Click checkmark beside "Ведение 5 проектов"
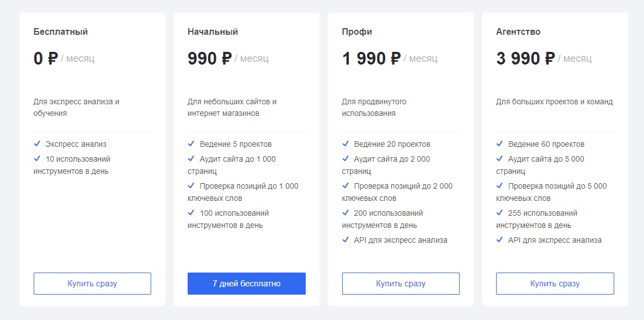Viewport: 644px width, 320px height. point(191,143)
